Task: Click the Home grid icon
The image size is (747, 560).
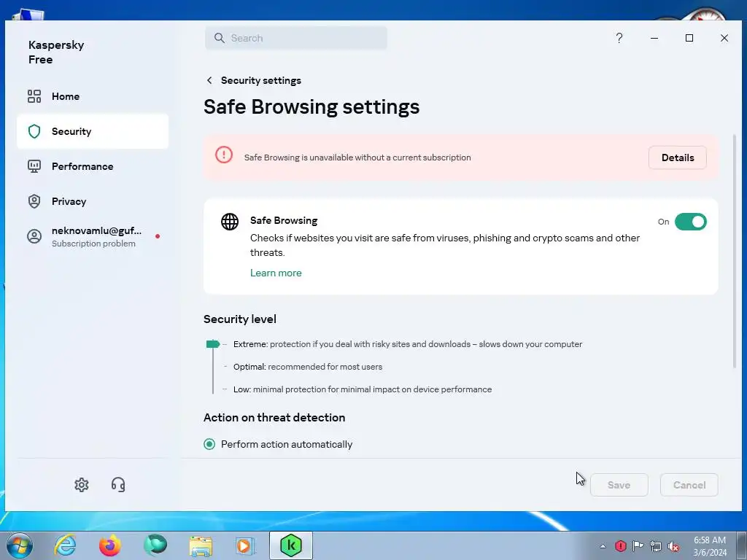Action: coord(34,96)
